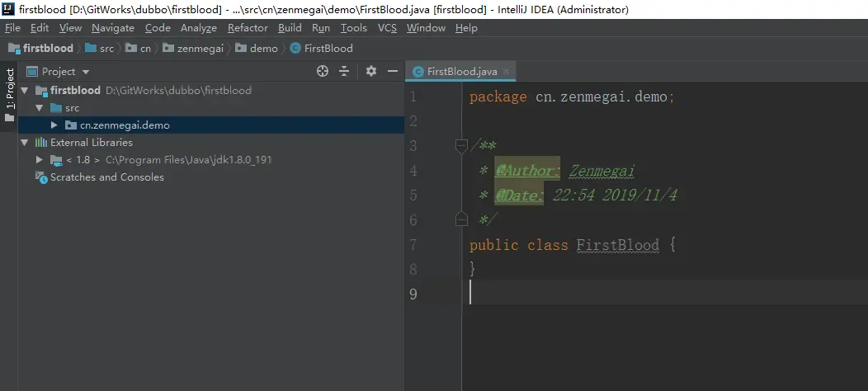
Task: Click the @Author tag in Javadoc
Action: point(527,171)
